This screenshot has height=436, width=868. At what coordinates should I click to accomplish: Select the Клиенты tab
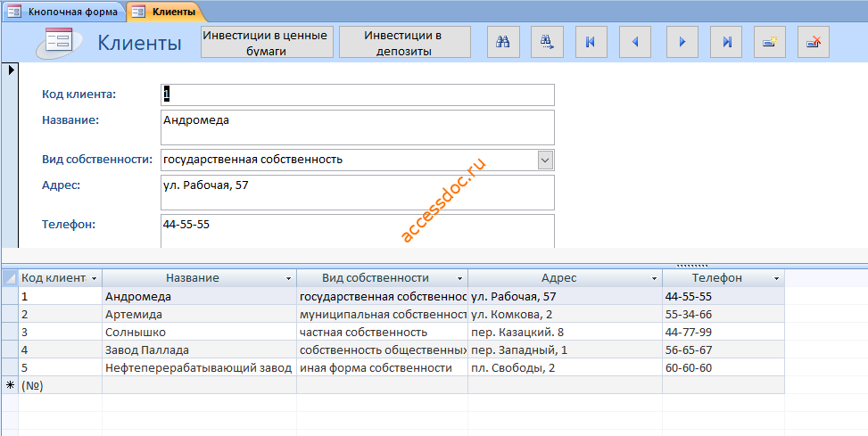point(165,12)
